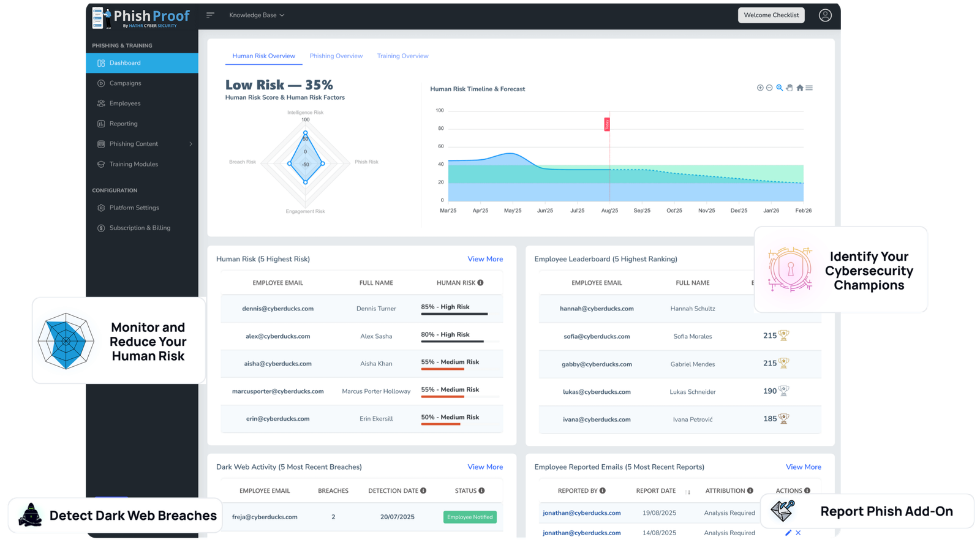Click View More for Dark Web Activity
The image size is (980, 545).
485,467
